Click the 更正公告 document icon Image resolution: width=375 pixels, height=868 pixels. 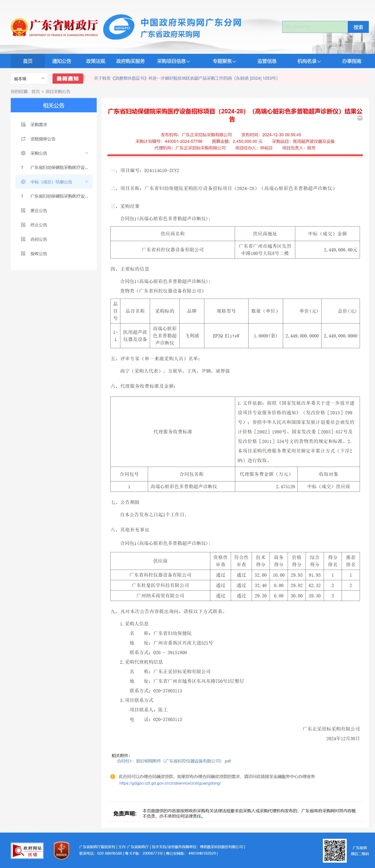click(x=23, y=211)
